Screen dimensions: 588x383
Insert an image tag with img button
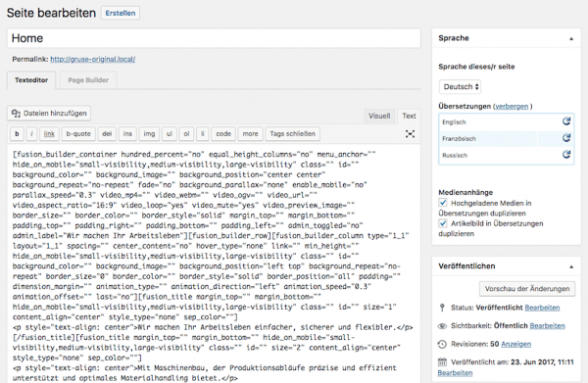click(x=149, y=134)
